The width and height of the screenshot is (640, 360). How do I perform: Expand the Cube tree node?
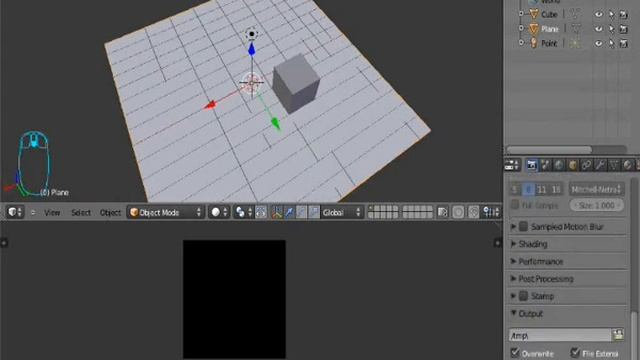[x=521, y=14]
